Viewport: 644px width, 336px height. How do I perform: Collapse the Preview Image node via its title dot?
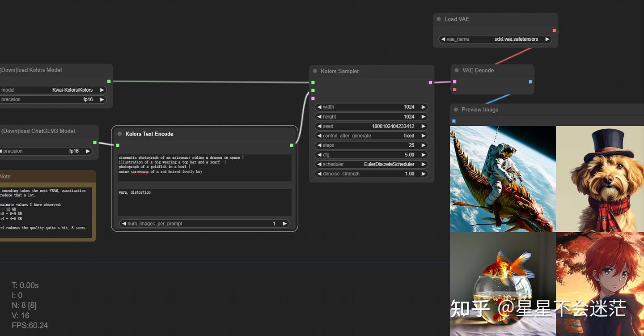click(456, 110)
